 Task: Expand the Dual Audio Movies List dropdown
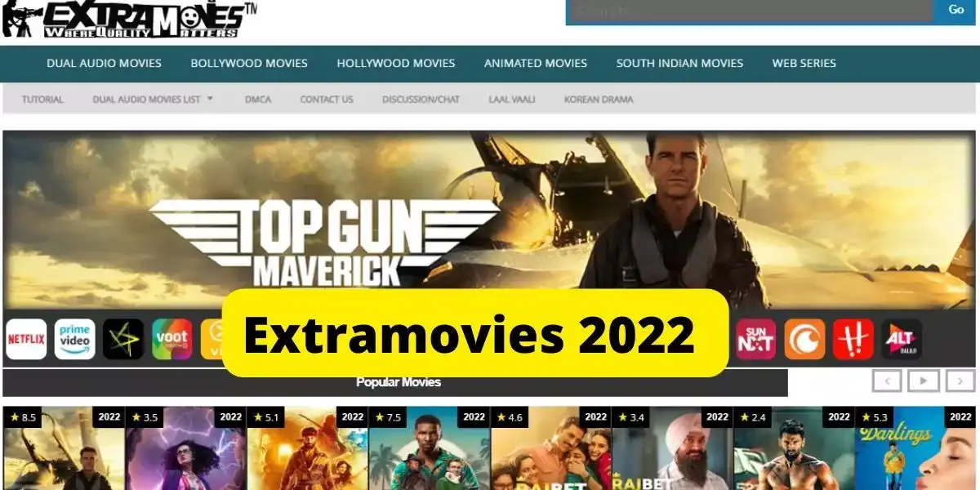pyautogui.click(x=153, y=100)
